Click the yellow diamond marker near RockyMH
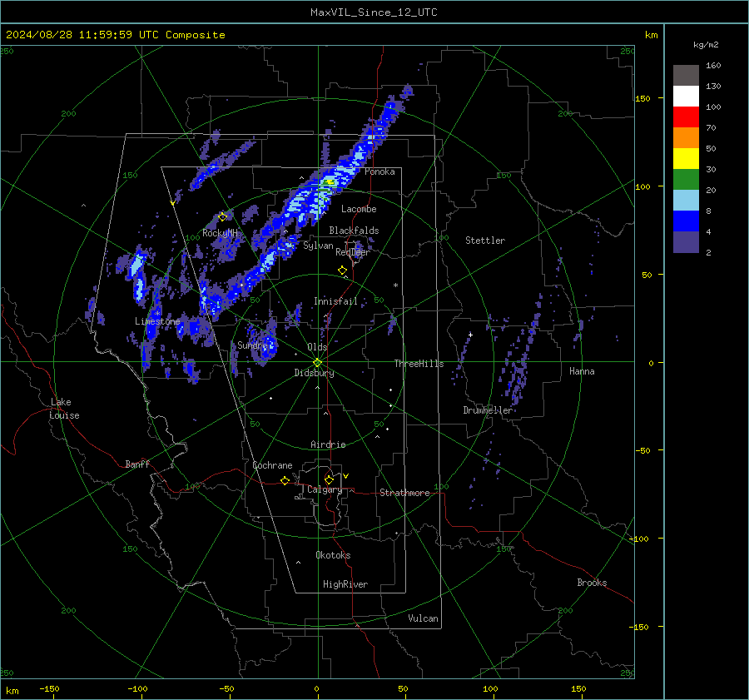The width and height of the screenshot is (749, 700). click(x=222, y=217)
